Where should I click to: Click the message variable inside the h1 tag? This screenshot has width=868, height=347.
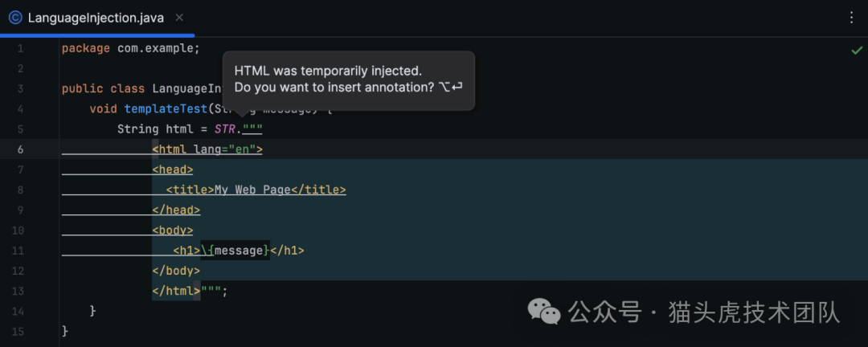tap(238, 251)
